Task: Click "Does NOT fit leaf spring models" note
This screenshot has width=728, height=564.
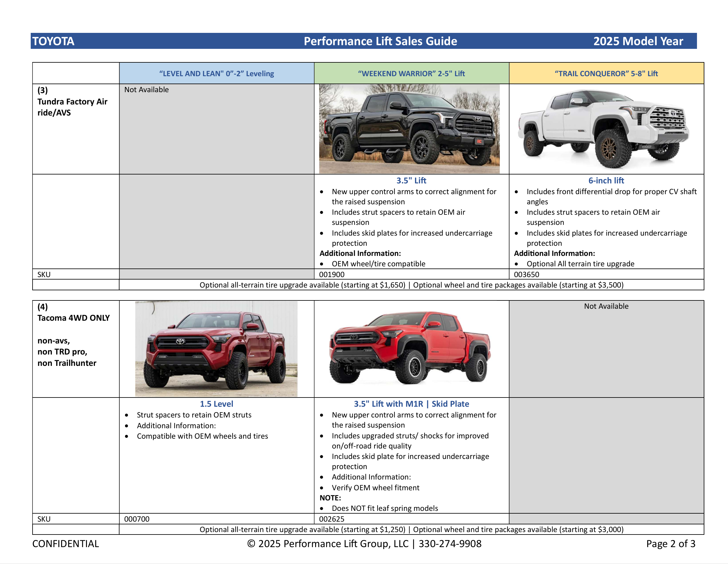Action: click(385, 508)
